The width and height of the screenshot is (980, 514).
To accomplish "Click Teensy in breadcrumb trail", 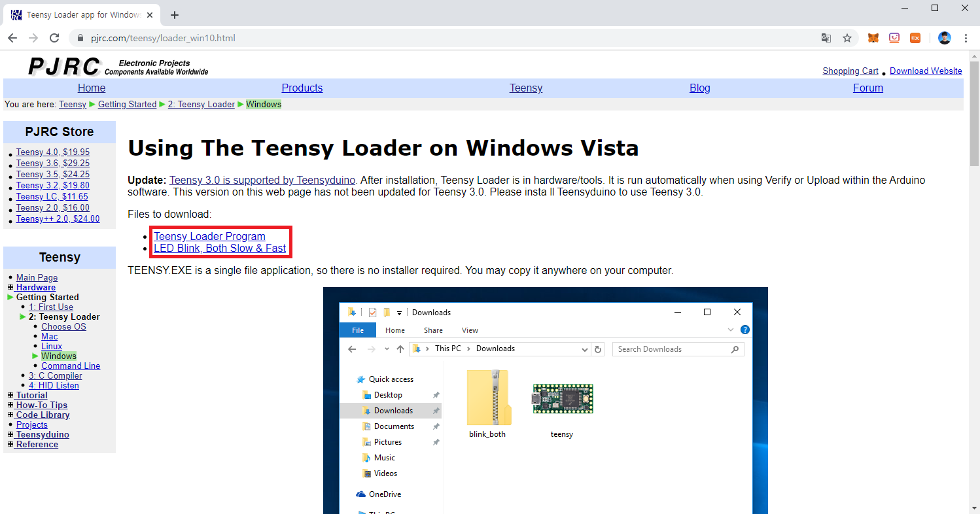I will [73, 104].
